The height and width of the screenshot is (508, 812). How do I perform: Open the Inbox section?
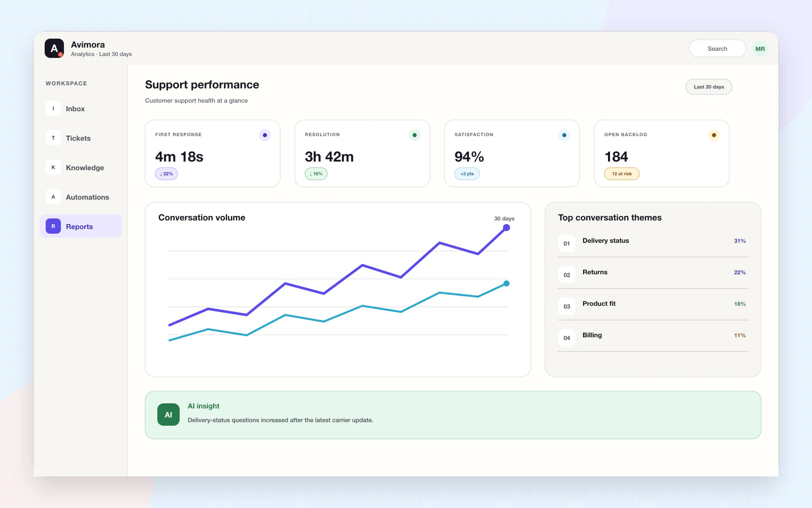click(81, 108)
